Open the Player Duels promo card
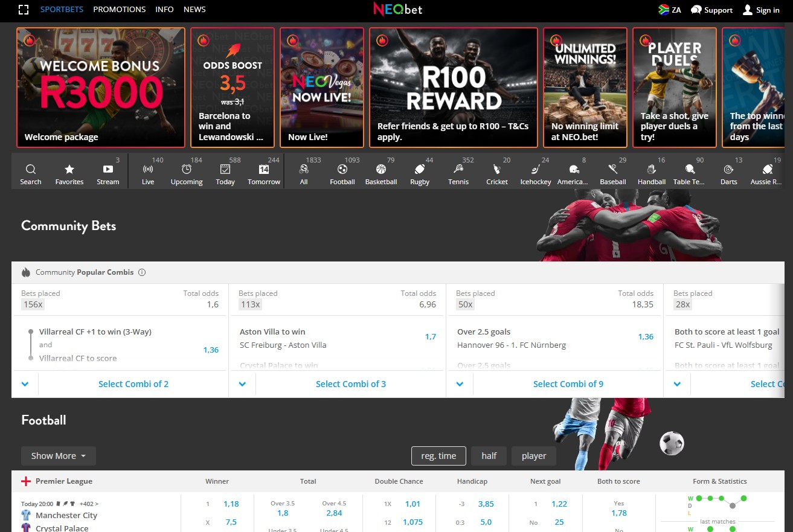793x532 pixels. (675, 88)
